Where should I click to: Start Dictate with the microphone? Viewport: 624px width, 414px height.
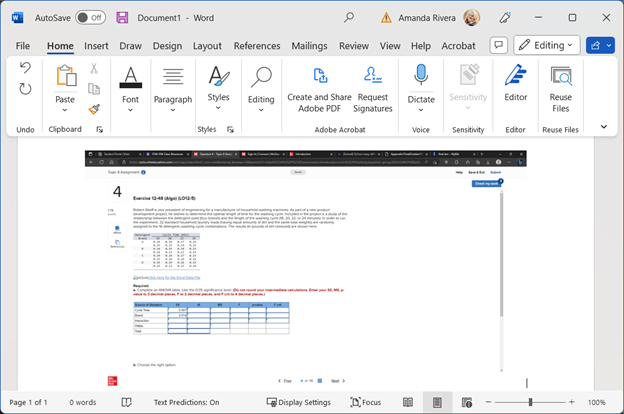tap(421, 74)
